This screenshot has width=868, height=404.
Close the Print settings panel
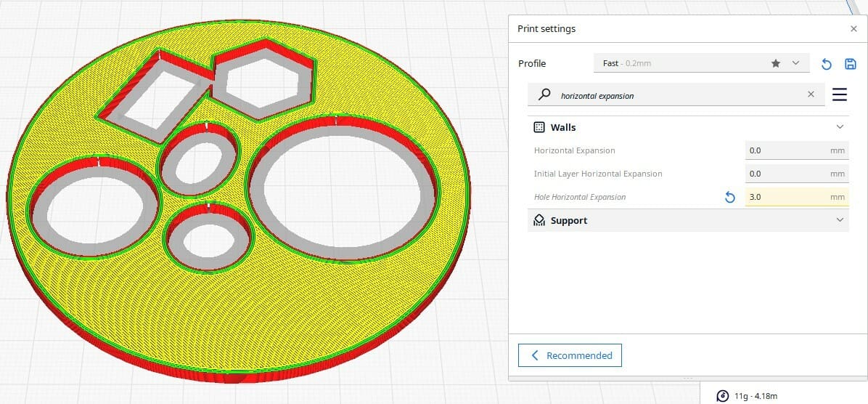click(x=853, y=28)
